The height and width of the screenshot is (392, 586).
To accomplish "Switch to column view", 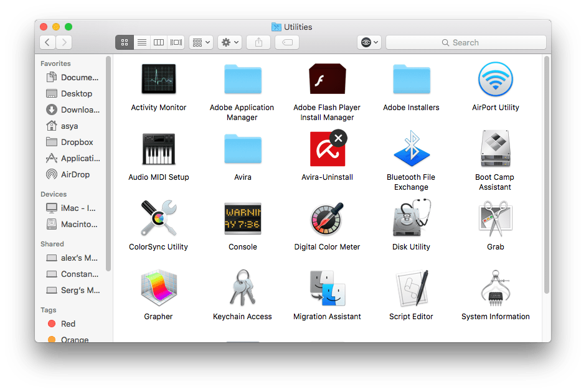I will [x=159, y=42].
